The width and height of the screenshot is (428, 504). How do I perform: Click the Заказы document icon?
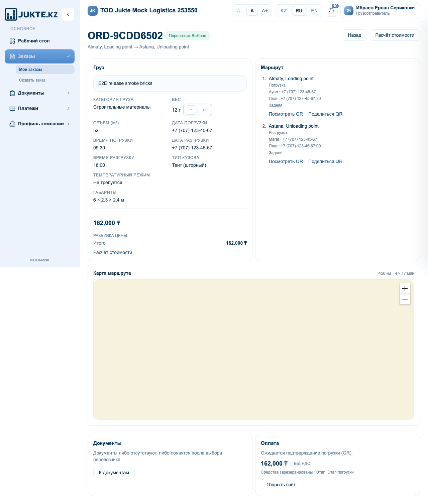click(x=12, y=56)
